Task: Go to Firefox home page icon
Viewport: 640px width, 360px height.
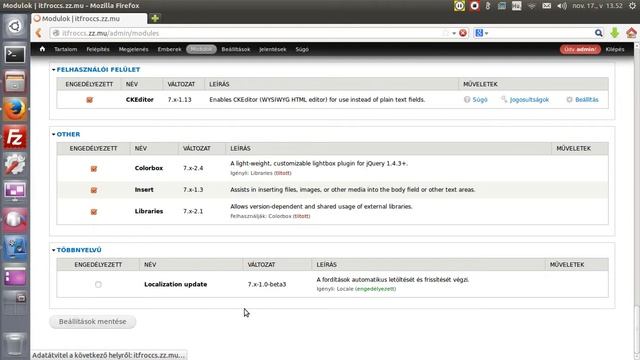Action: [631, 33]
